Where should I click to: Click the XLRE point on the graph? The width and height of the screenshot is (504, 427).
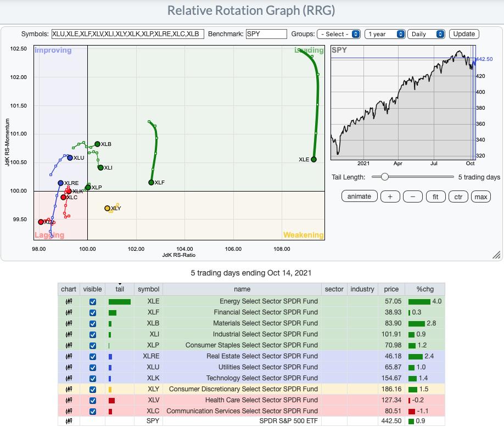click(x=60, y=183)
